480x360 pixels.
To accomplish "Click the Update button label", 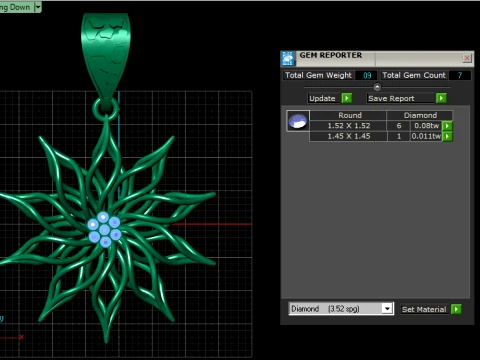I will [322, 98].
